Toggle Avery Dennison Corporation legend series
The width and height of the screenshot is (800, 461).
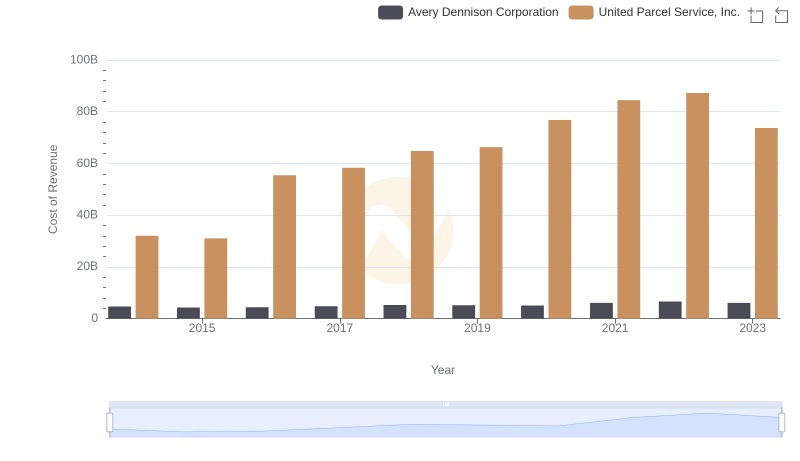pyautogui.click(x=468, y=12)
